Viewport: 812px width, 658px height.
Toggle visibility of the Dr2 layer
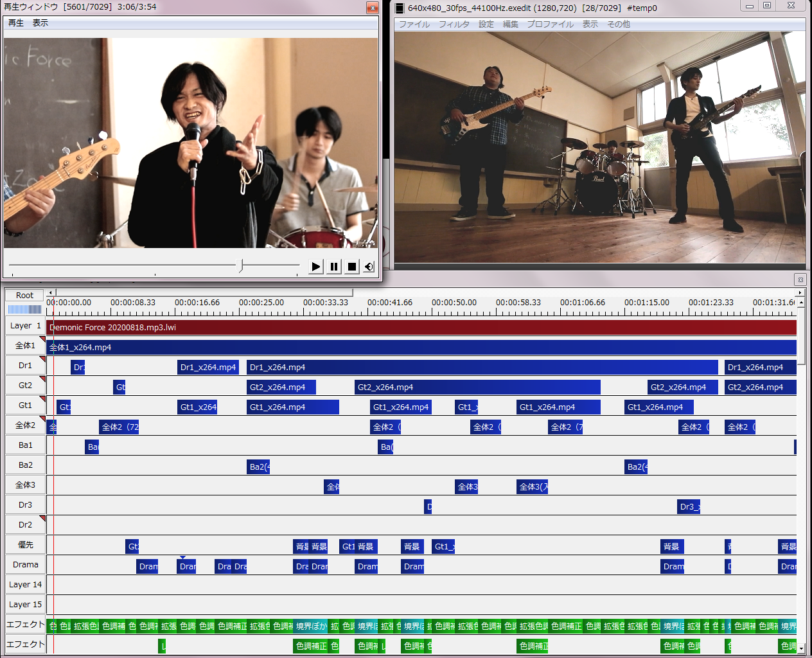point(25,525)
